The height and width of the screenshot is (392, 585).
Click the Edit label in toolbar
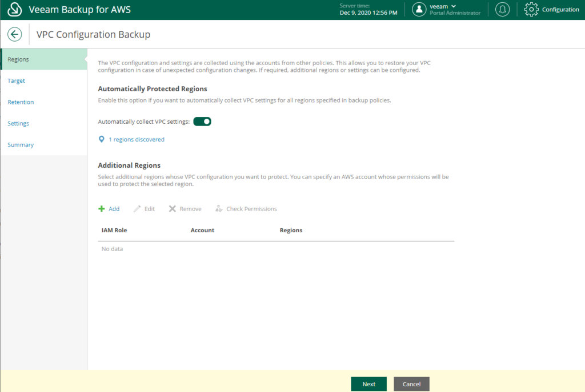pyautogui.click(x=150, y=209)
